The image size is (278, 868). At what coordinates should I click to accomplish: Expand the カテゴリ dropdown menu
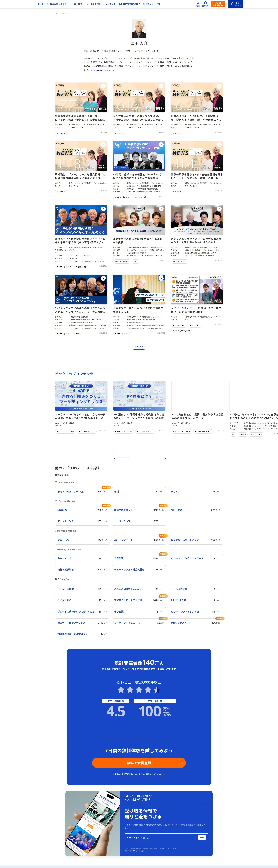click(x=79, y=4)
